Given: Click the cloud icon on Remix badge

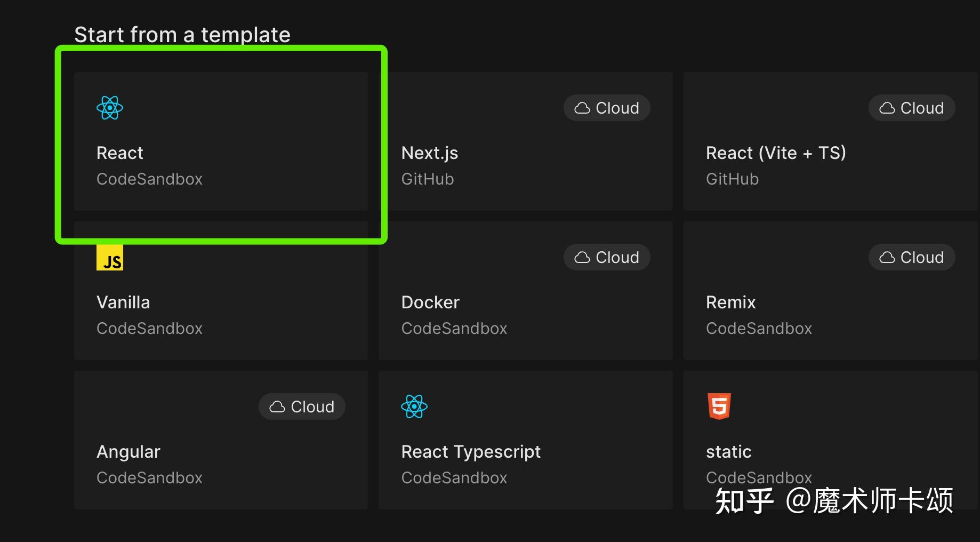Looking at the screenshot, I should click(x=887, y=257).
